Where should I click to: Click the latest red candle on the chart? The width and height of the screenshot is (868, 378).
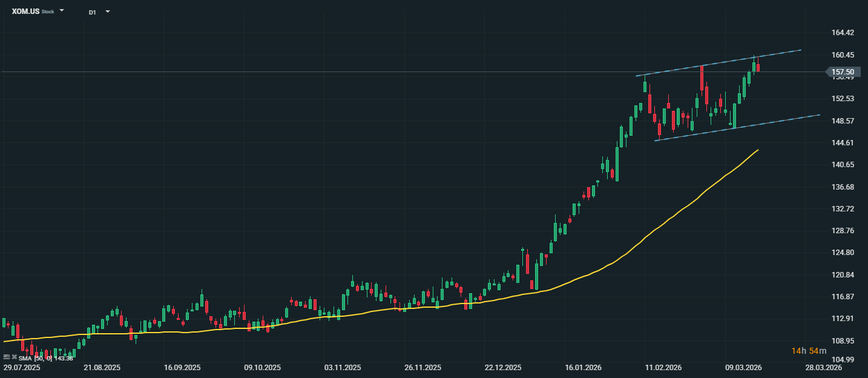[758, 67]
